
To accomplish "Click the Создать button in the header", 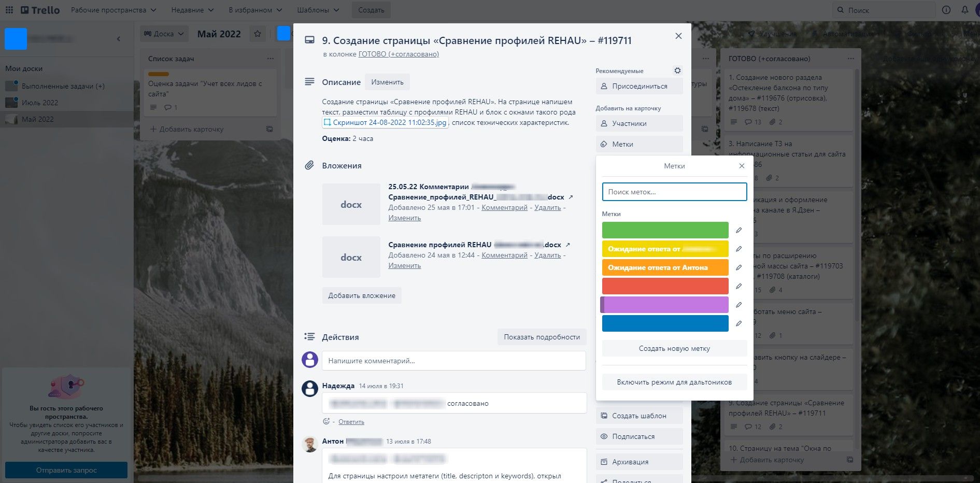I will click(371, 10).
